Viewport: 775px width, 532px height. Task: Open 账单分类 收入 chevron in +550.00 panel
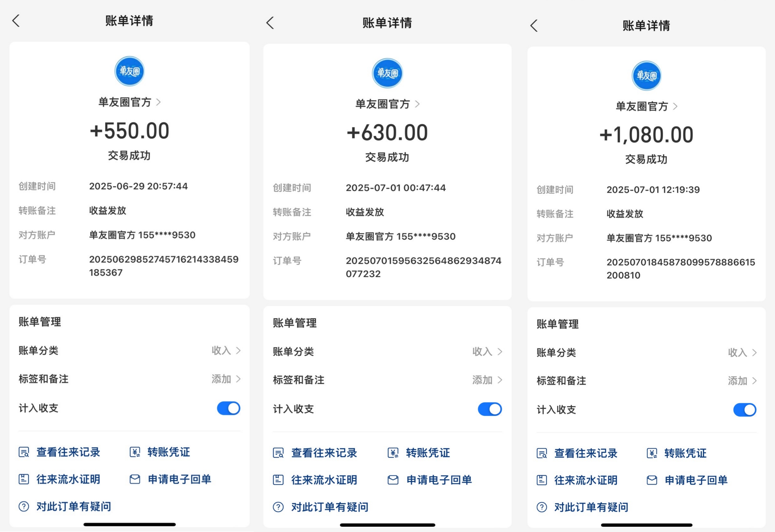(238, 350)
